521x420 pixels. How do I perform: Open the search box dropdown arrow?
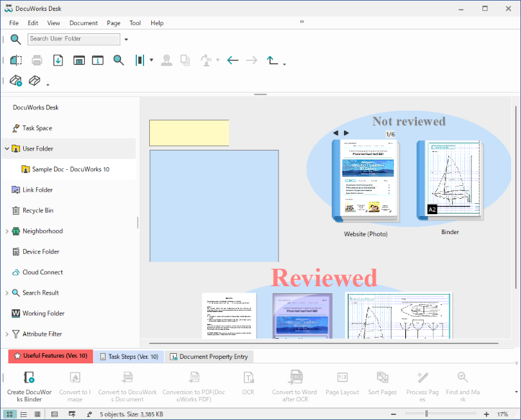[x=126, y=39]
